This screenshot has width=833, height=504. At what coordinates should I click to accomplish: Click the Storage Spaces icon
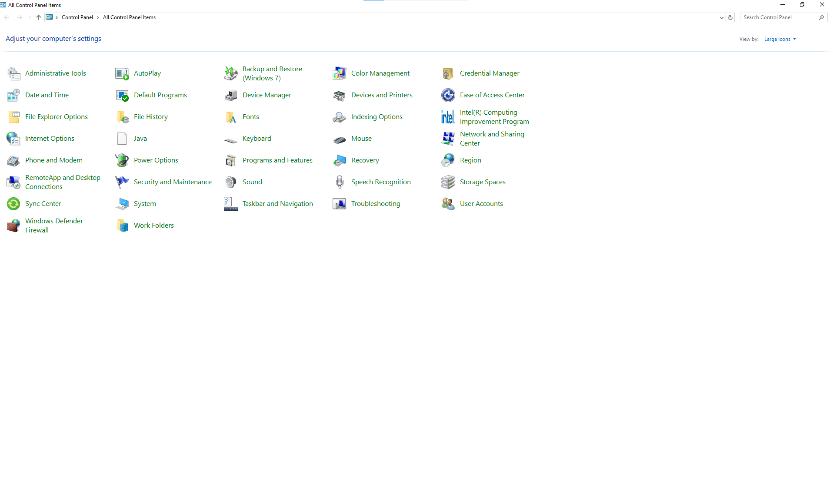(448, 182)
